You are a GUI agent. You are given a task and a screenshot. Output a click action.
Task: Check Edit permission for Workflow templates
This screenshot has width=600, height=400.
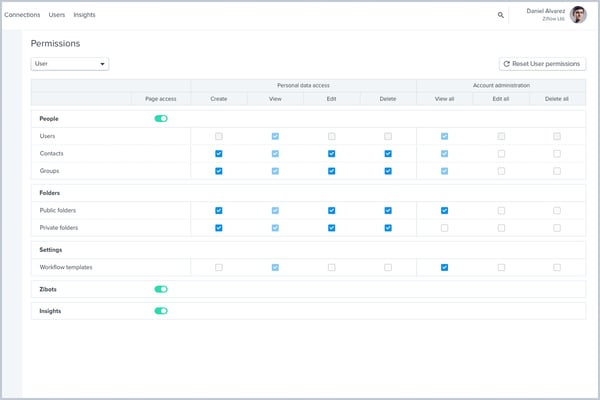331,268
